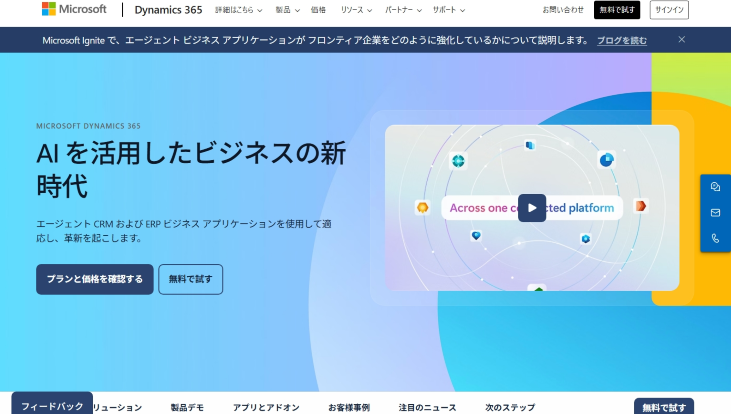Open the パートナー navigation dropdown

point(407,10)
